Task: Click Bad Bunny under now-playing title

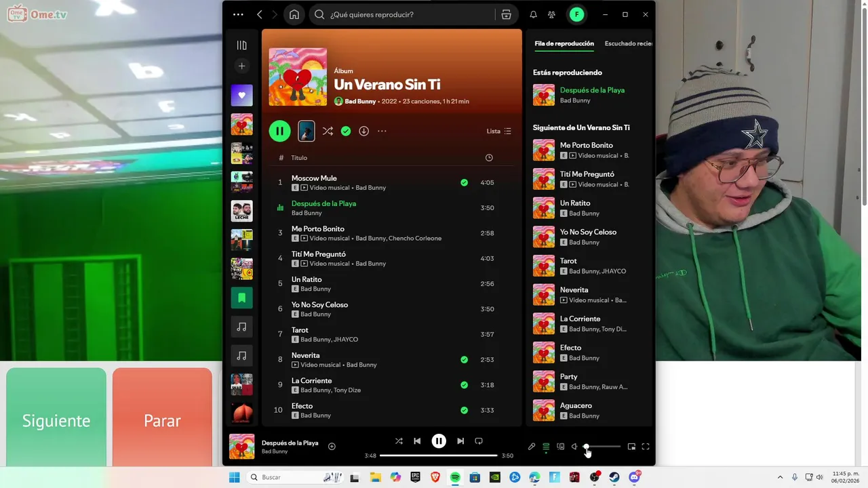Action: tap(275, 451)
